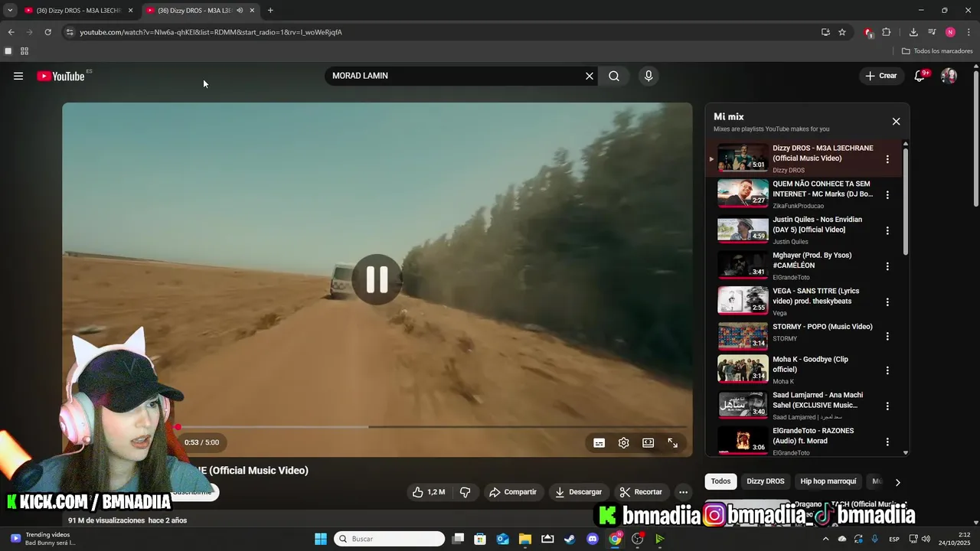Open options for VEGA SANS TITRE
This screenshot has height=551, width=980.
[887, 302]
